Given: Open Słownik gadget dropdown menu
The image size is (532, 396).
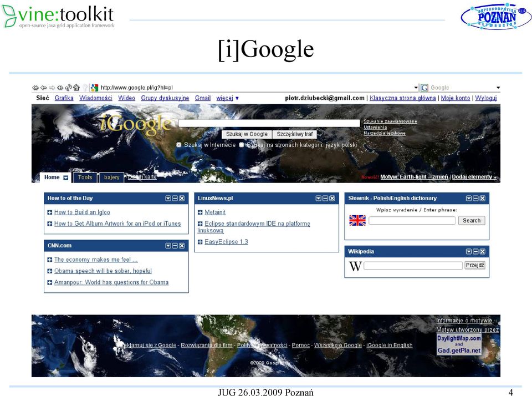Looking at the screenshot, I should click(469, 199).
